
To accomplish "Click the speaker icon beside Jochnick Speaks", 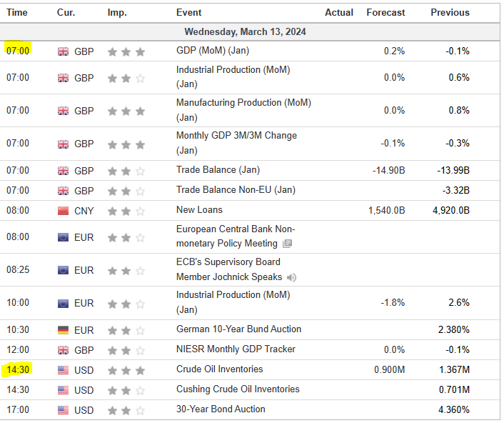I will click(293, 277).
